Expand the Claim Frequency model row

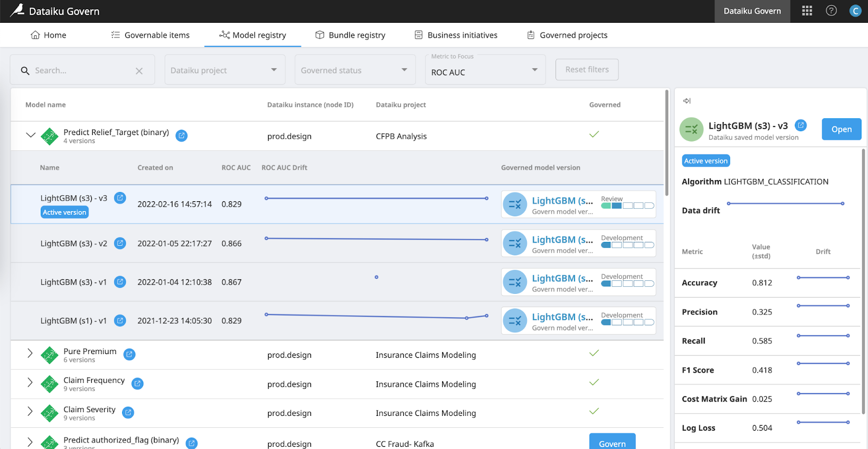point(30,382)
